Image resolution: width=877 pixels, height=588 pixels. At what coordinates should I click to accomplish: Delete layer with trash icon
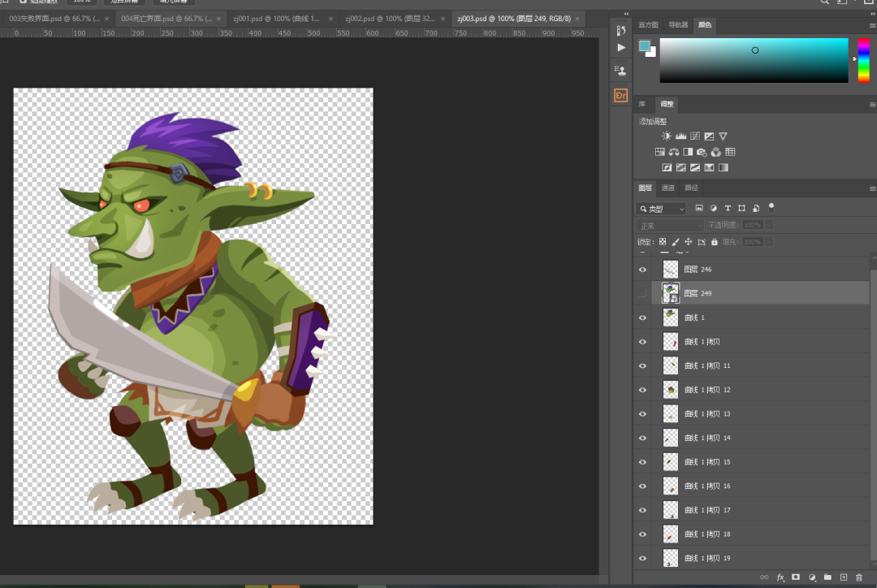(859, 577)
